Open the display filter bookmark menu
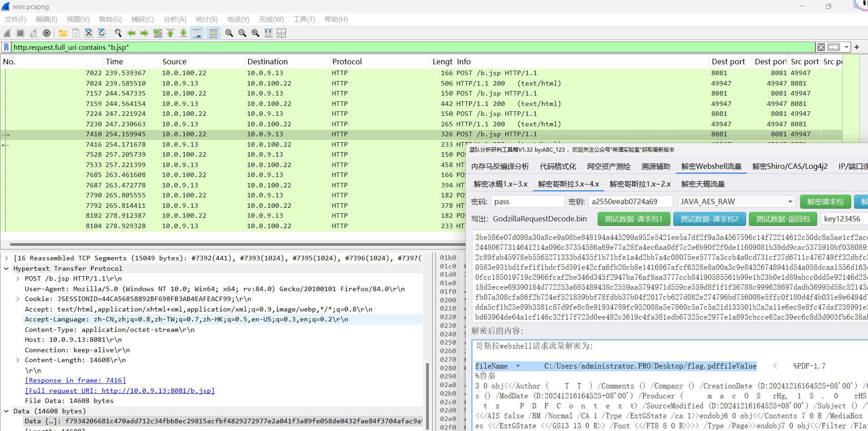The width and height of the screenshot is (868, 431). 6,47
